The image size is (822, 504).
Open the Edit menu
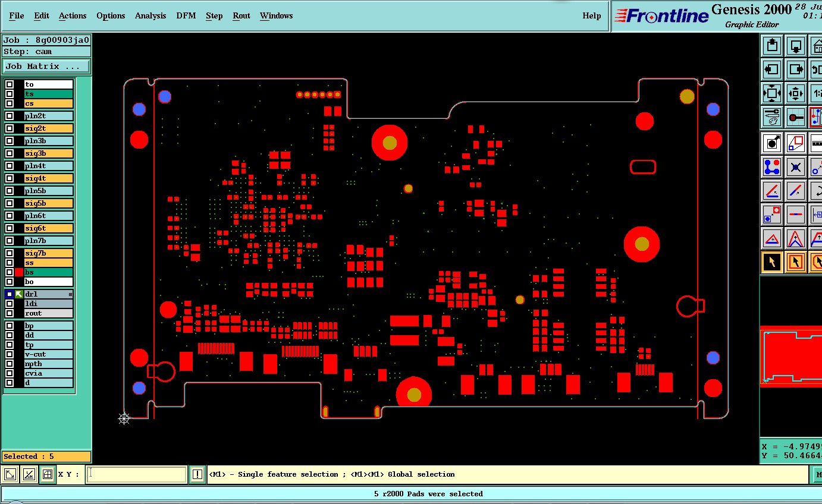click(x=42, y=15)
